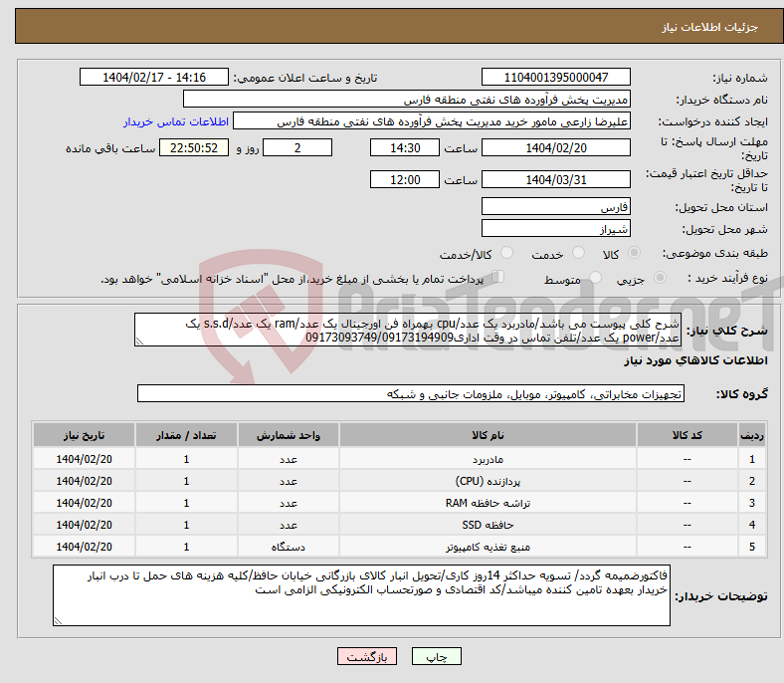Click the بازگشت (back) button
The width and height of the screenshot is (784, 683).
tap(367, 656)
